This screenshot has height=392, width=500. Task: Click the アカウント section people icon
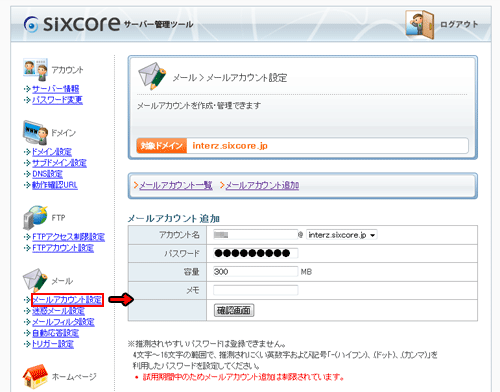[x=35, y=69]
